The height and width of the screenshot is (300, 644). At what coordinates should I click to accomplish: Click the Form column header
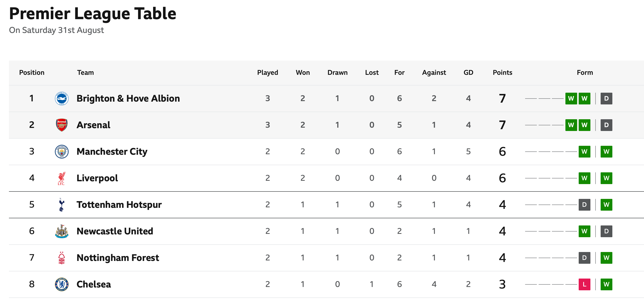(585, 73)
